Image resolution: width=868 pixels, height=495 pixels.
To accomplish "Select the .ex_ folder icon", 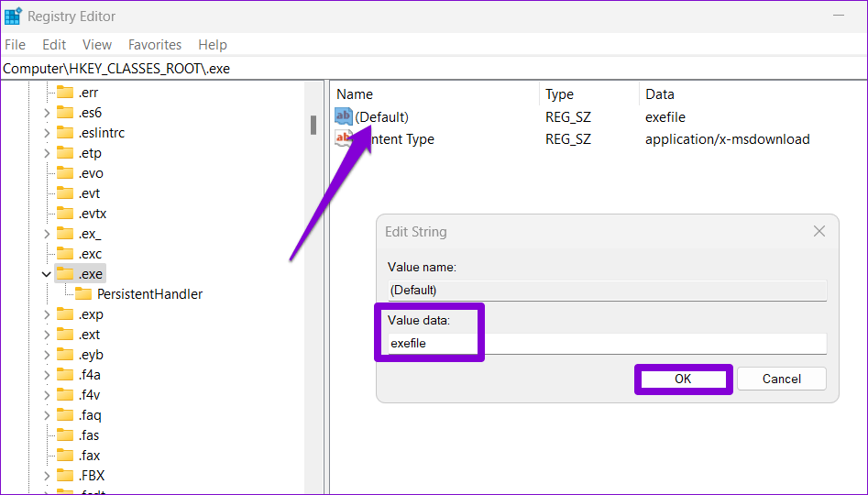I will coord(65,234).
